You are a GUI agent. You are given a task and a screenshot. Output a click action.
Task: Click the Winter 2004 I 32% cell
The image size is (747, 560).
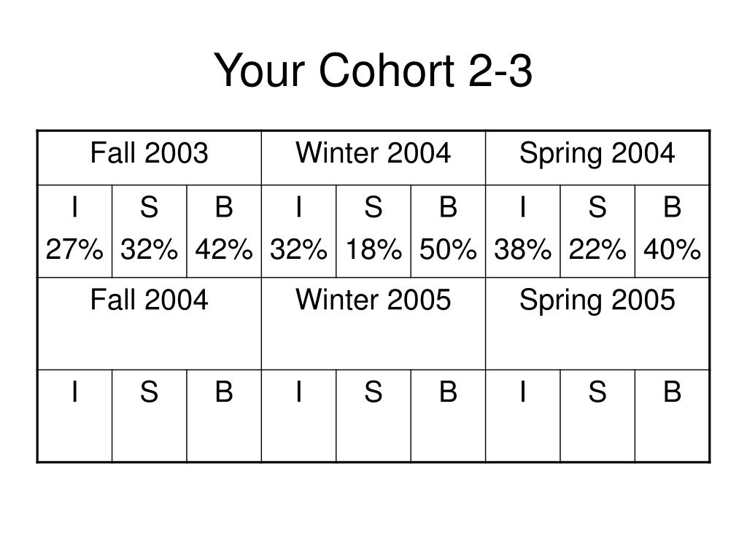click(x=298, y=231)
